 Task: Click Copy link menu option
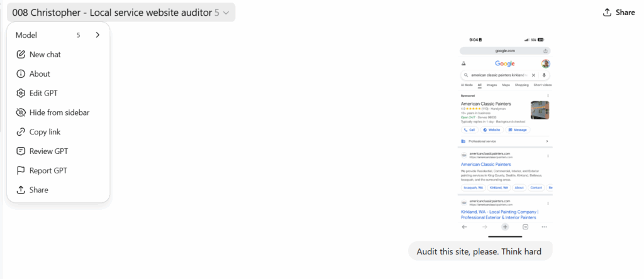coord(45,132)
